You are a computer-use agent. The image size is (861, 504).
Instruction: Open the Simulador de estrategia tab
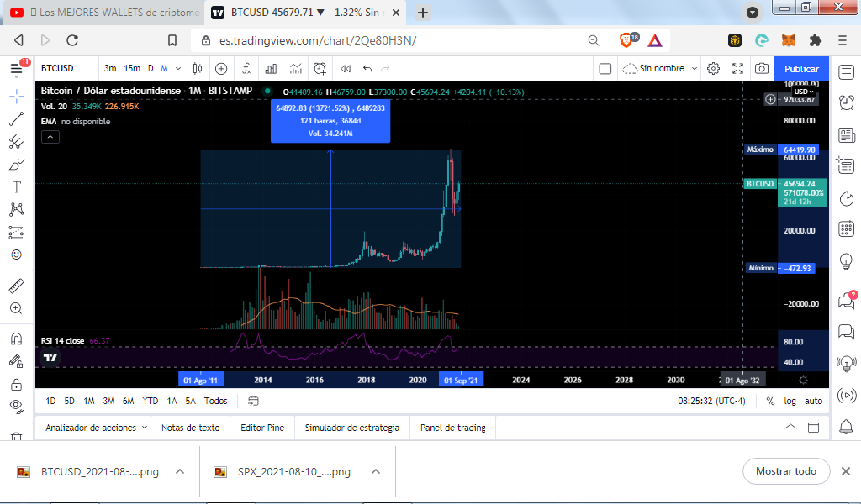click(x=352, y=428)
